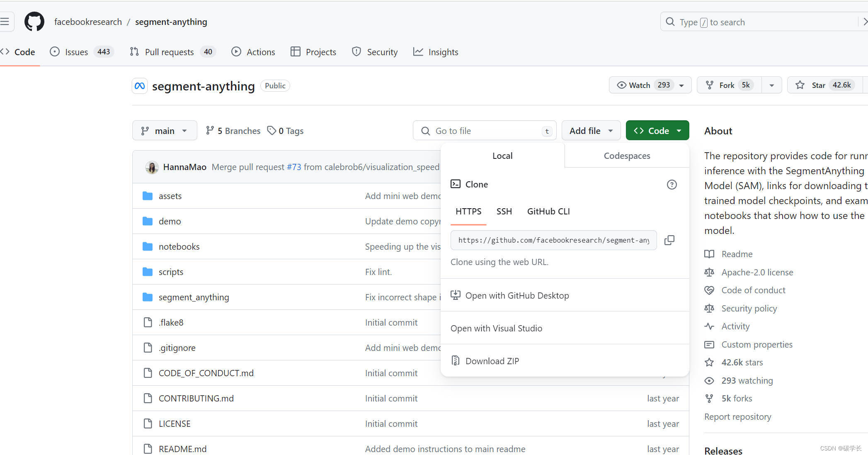
Task: Open the command palette arrow icon
Action: click(864, 22)
